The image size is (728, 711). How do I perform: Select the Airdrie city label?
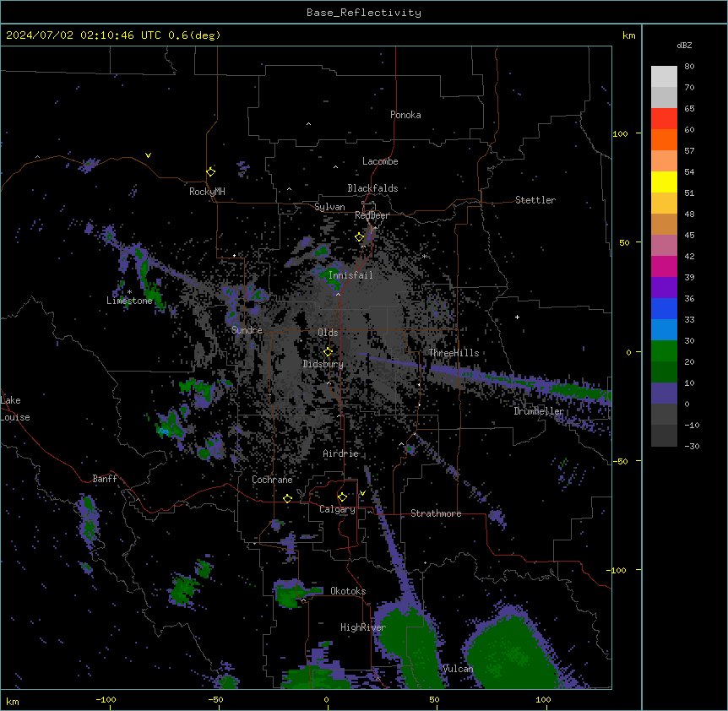tap(341, 453)
